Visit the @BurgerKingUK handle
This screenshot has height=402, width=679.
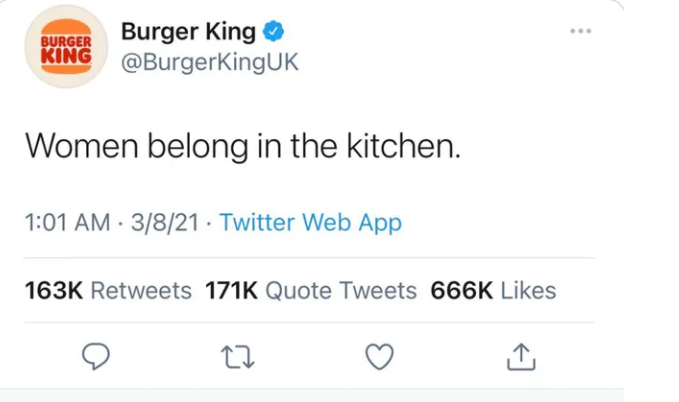(209, 62)
